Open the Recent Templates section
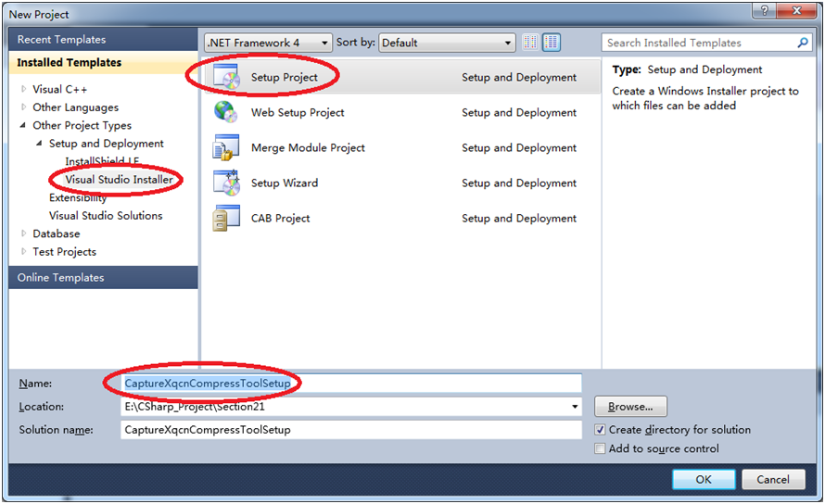Screen dimensions: 825x504 point(103,40)
